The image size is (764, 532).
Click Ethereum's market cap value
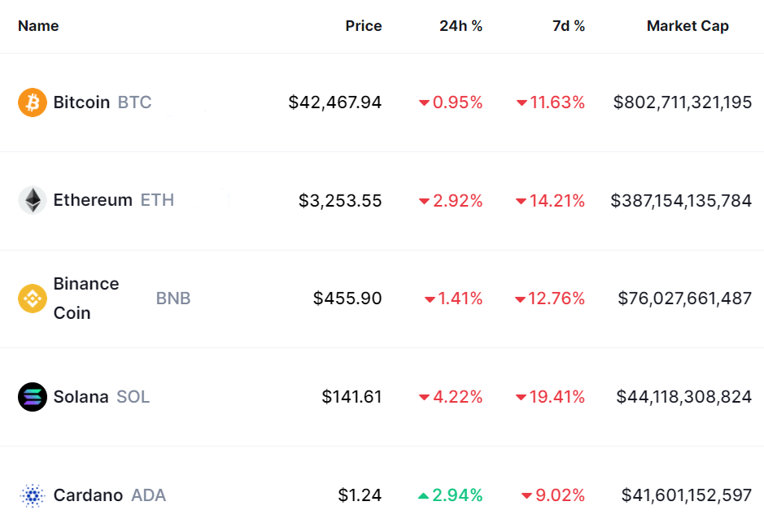pyautogui.click(x=681, y=200)
